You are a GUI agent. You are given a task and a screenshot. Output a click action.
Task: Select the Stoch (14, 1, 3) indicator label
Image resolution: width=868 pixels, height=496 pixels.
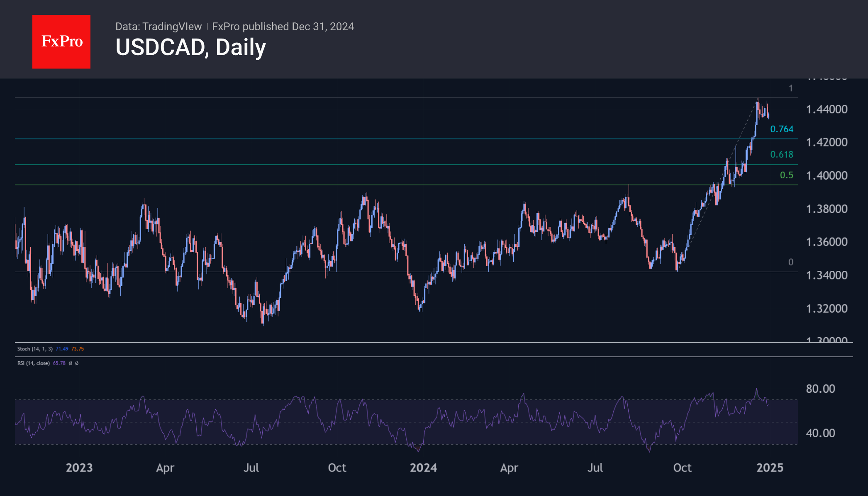pos(35,349)
